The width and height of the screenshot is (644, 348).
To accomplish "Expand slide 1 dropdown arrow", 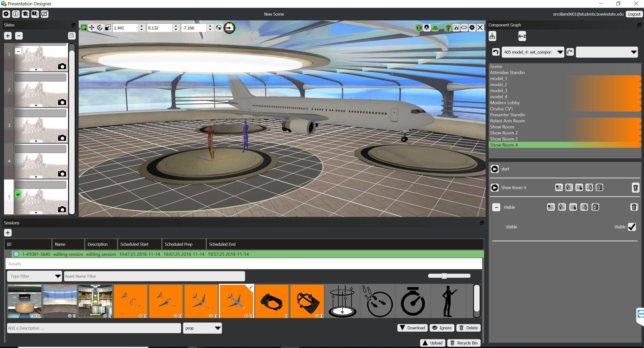I will (36, 70).
